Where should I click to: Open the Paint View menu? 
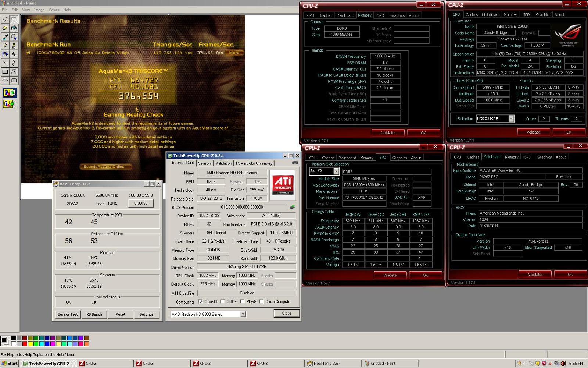pos(26,10)
